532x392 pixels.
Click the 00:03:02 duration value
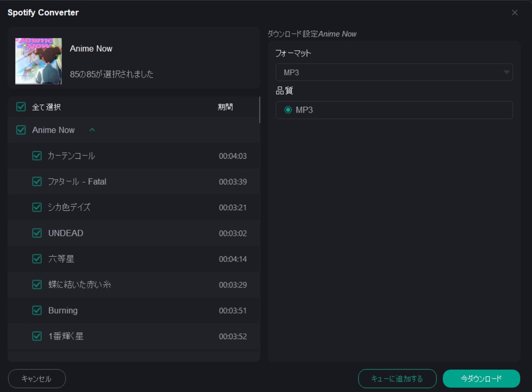click(x=233, y=233)
